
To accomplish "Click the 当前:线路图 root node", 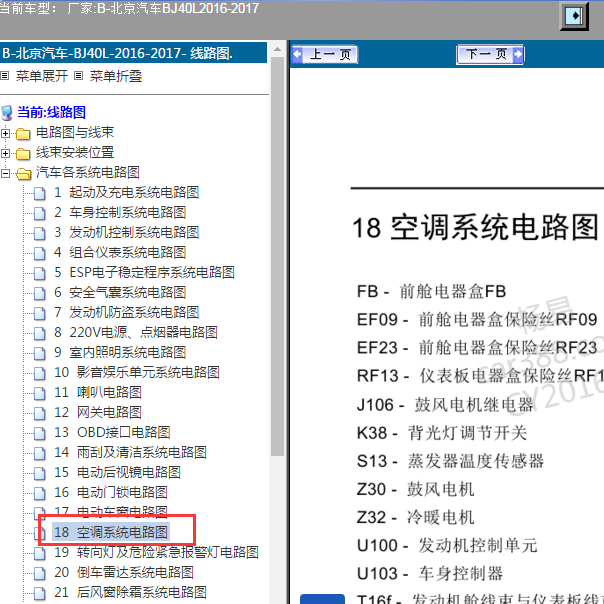I will [x=51, y=112].
